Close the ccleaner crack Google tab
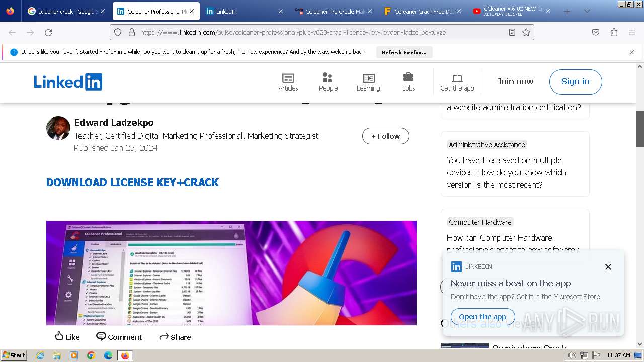 [x=103, y=11]
